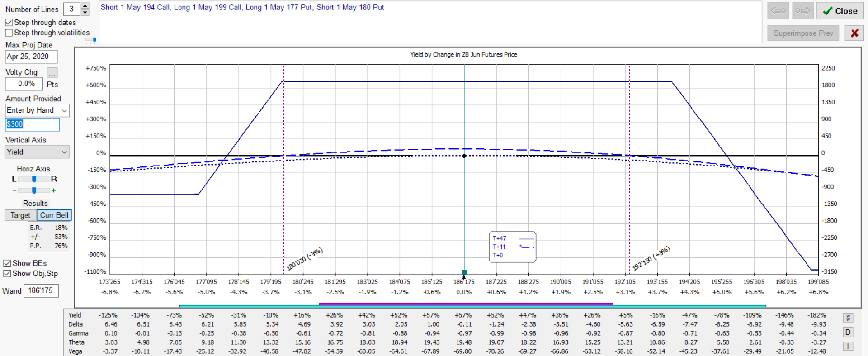Viewport: 868px width, 356px height.
Task: Click the Theta row label in greeks table
Action: click(76, 342)
